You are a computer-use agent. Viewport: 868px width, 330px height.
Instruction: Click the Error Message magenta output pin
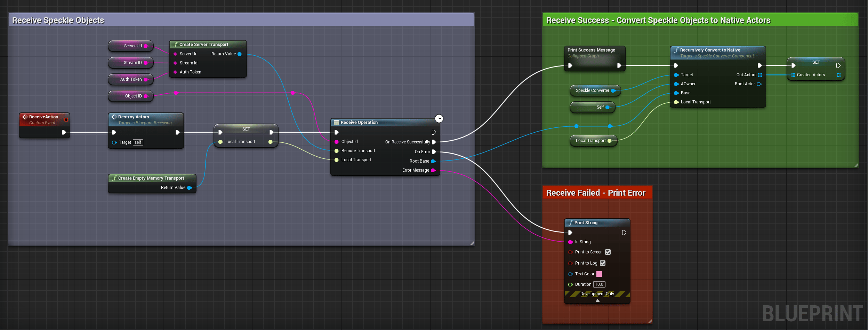click(433, 170)
